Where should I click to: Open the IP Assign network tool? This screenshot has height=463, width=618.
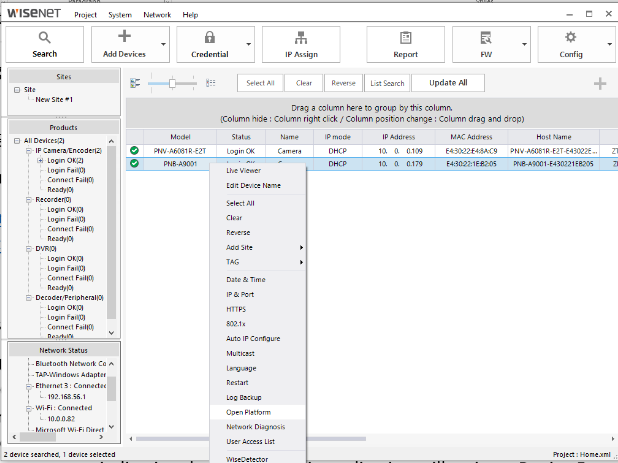pos(301,44)
